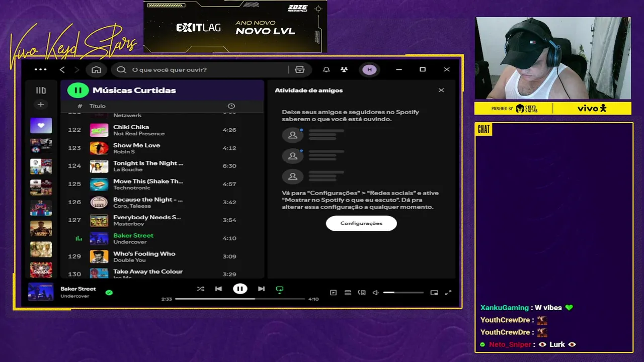Click the now-playing album art
The image size is (644, 362).
pyautogui.click(x=41, y=292)
